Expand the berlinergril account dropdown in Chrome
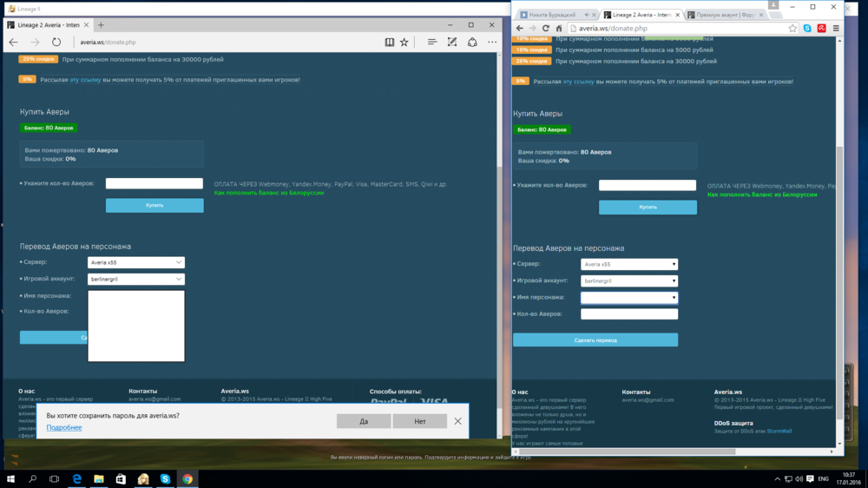The image size is (868, 488). tap(628, 281)
